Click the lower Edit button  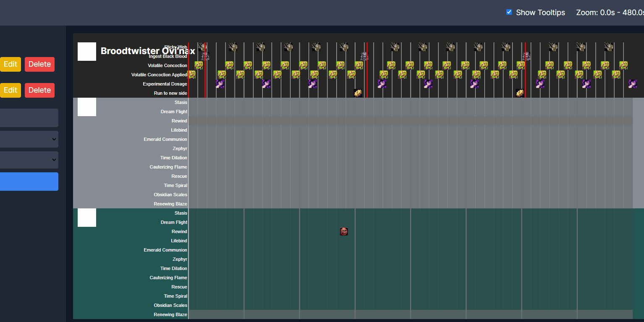(x=10, y=90)
